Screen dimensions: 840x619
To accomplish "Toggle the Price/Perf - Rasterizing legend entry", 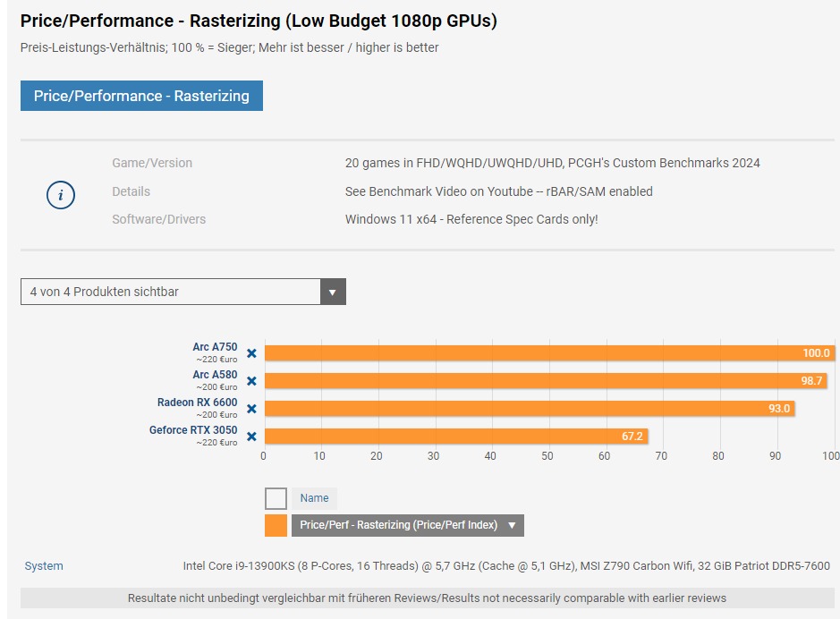I will pyautogui.click(x=400, y=525).
